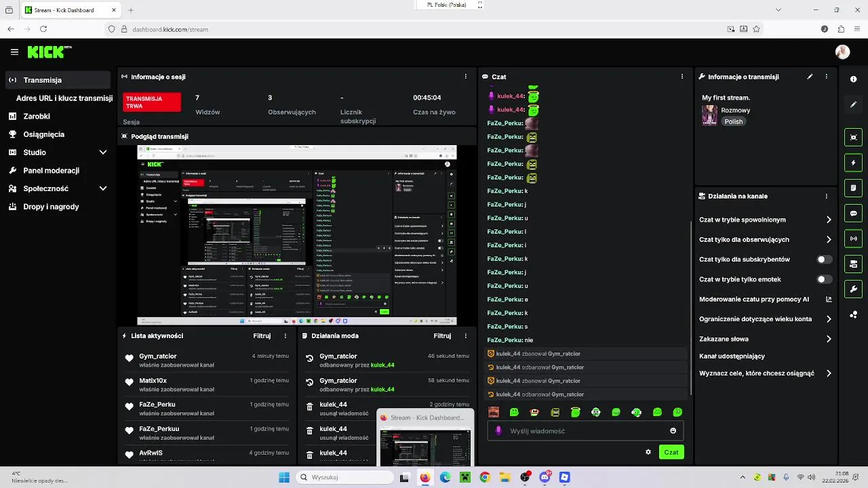This screenshot has height=488, width=868.
Task: Click the Polish language tag
Action: point(734,122)
